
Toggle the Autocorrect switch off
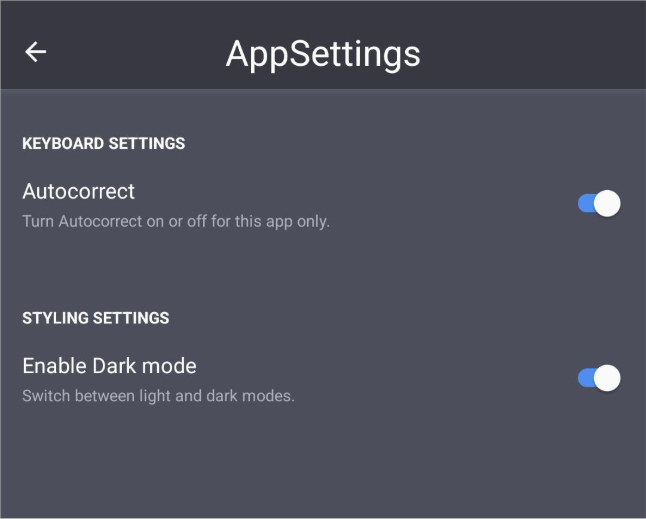click(x=599, y=203)
